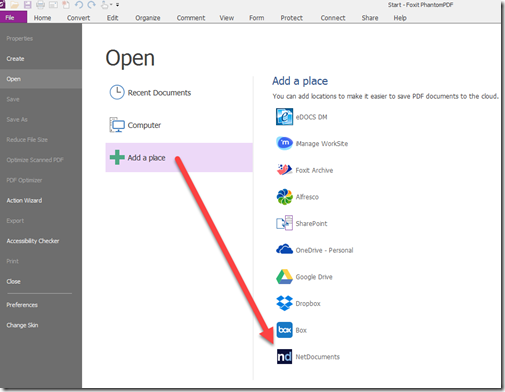This screenshot has width=505, height=392.
Task: Switch to the Convert ribbon tab
Action: tap(78, 18)
